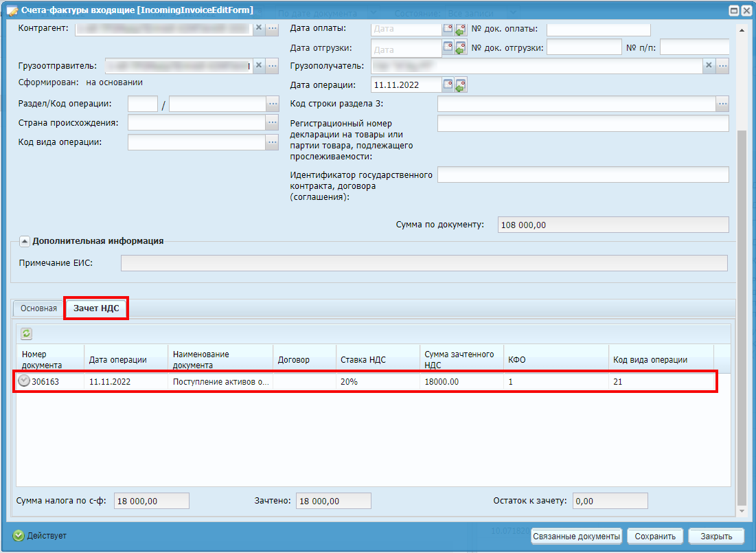Refresh the Зачет НДС grid

tap(26, 333)
